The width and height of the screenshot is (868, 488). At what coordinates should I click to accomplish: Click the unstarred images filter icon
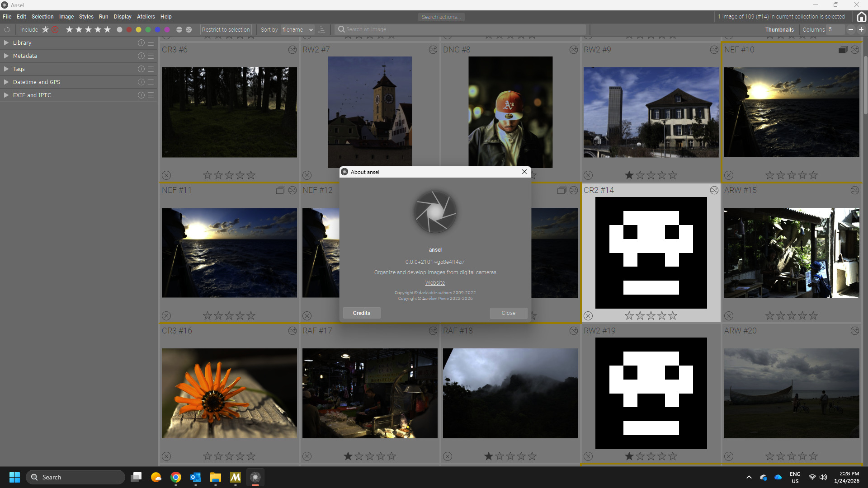(x=45, y=30)
